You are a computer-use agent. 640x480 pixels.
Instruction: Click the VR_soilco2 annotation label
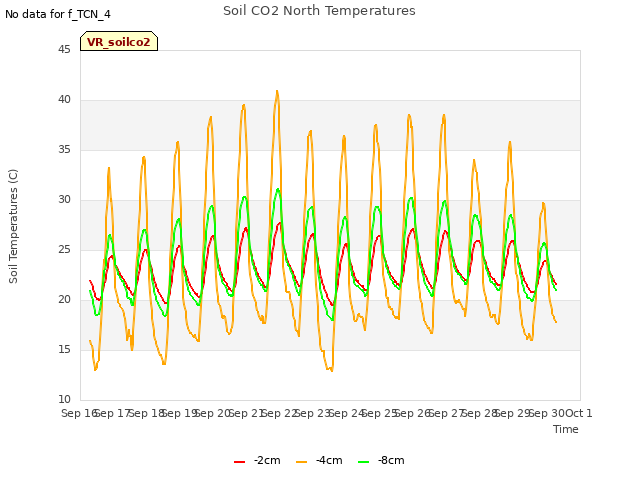coord(119,42)
